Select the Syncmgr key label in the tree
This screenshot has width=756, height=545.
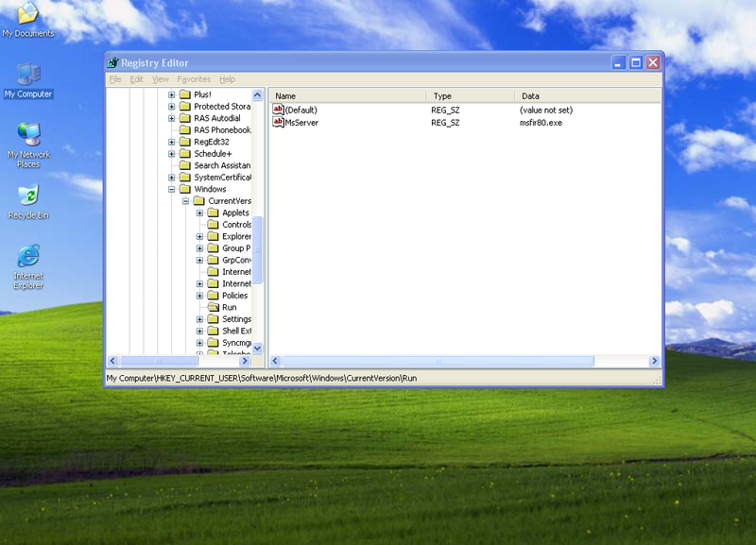pyautogui.click(x=237, y=343)
